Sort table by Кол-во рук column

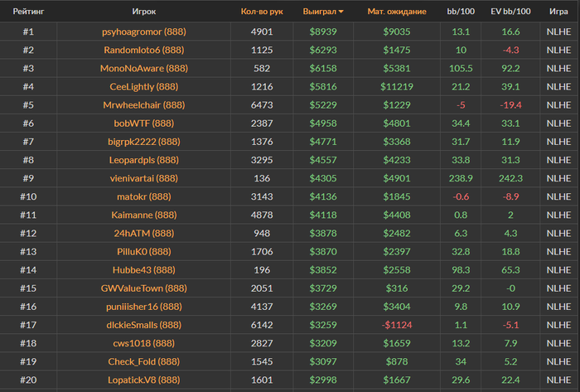pyautogui.click(x=261, y=12)
